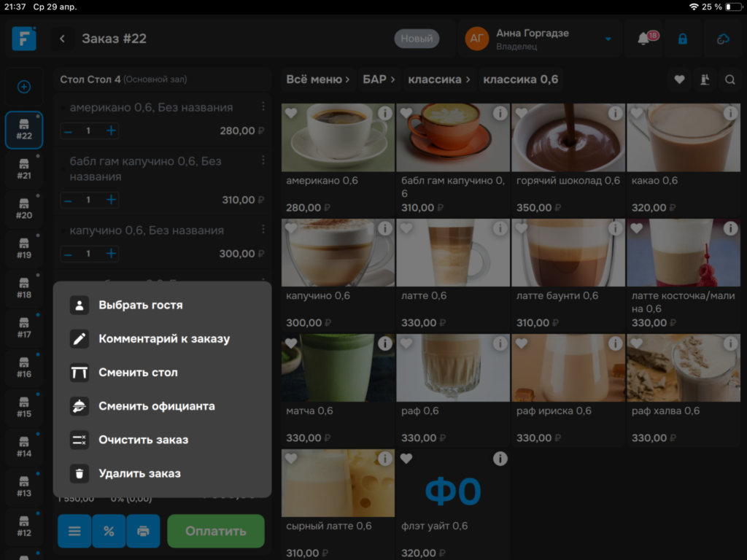Switch to order #13 tab

coord(24,486)
